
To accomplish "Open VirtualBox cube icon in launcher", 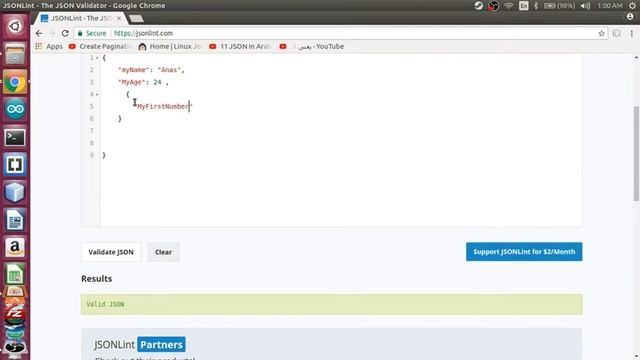I will (x=15, y=192).
